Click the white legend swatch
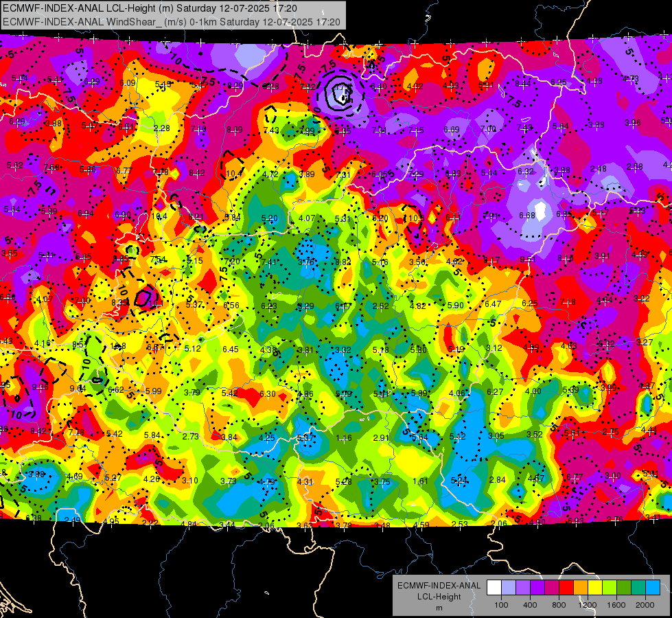672x618 pixels. [x=494, y=588]
